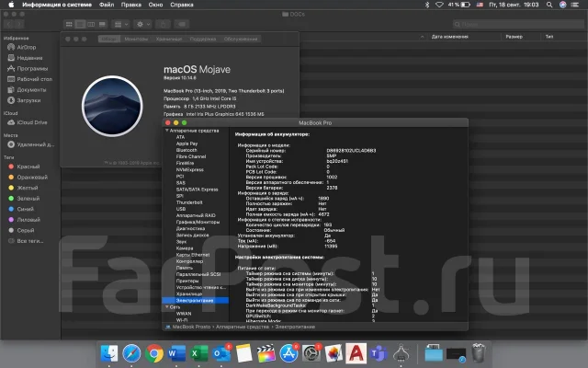
Task: Click the Finder search field
Action: (518, 25)
